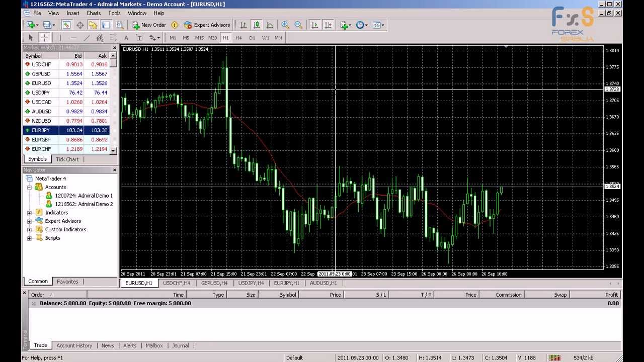
Task: Switch to M15 timeframe
Action: pos(199,38)
